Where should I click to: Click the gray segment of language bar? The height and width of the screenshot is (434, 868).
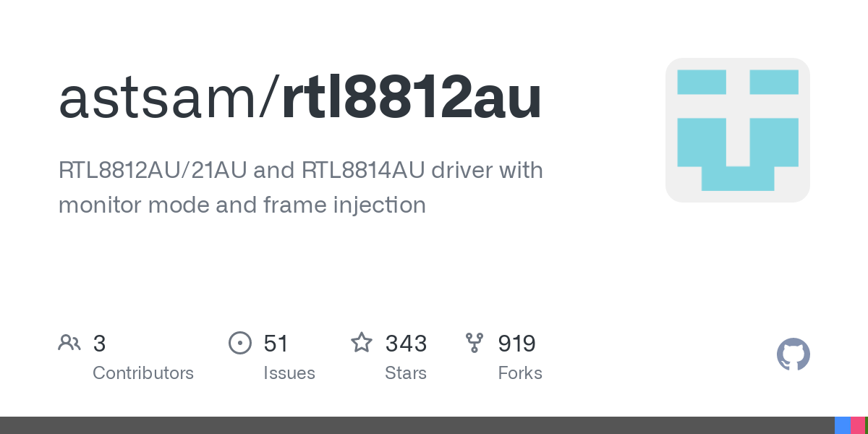[x=417, y=425]
